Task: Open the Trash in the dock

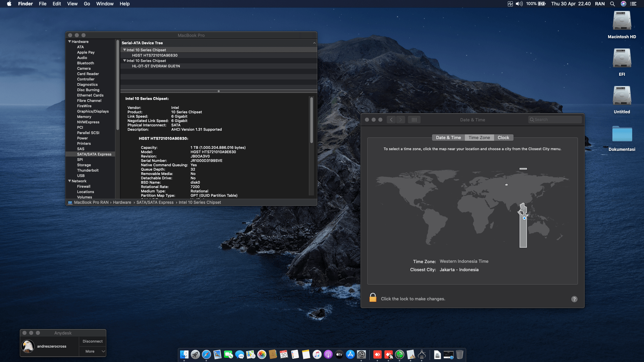Action: (460, 354)
